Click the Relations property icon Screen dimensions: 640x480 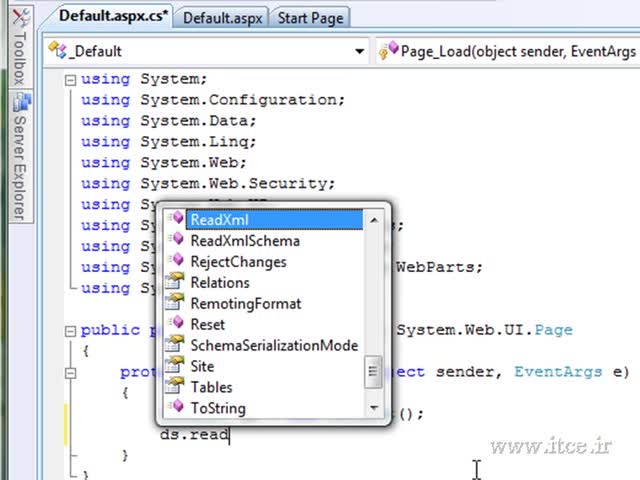point(175,282)
